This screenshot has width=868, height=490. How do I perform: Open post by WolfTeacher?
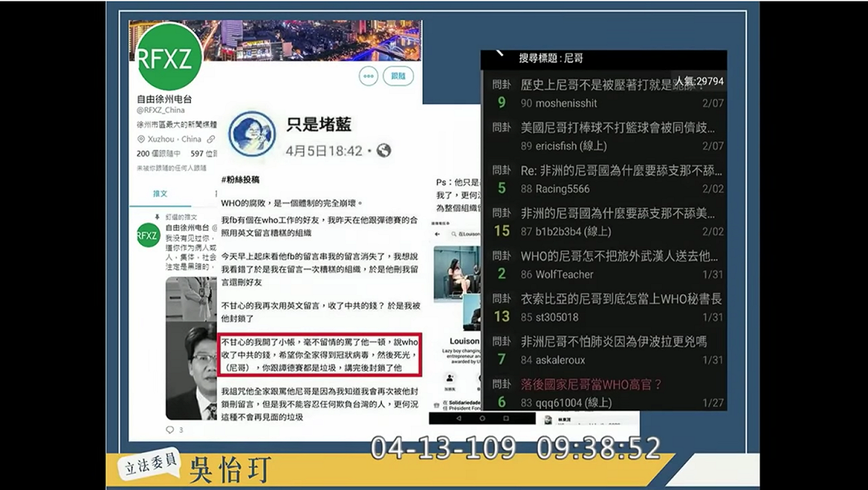[604, 265]
